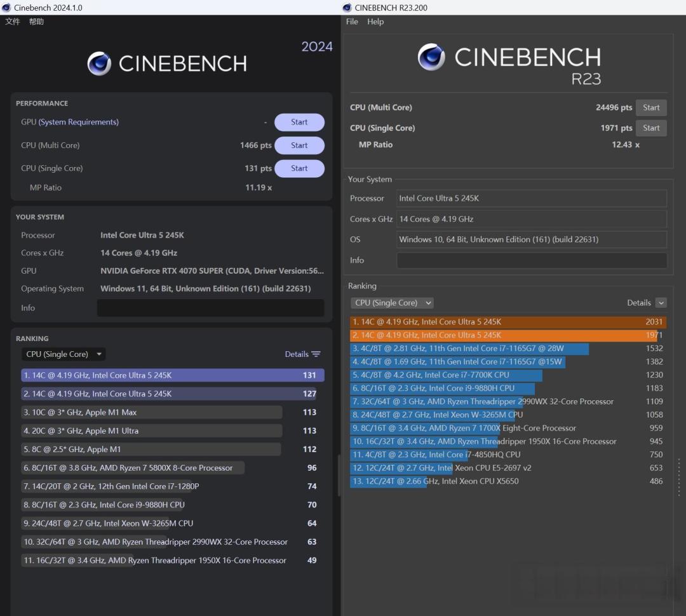Select Xeon W-3265M row in Cinebench 2024

[x=172, y=523]
